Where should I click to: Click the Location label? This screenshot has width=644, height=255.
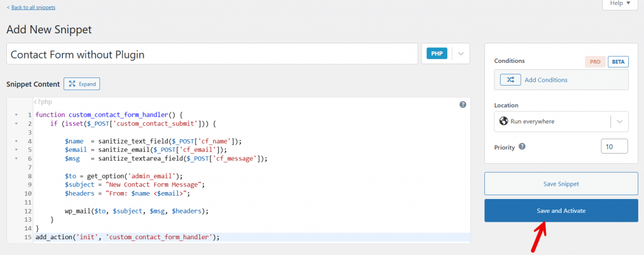click(x=506, y=105)
